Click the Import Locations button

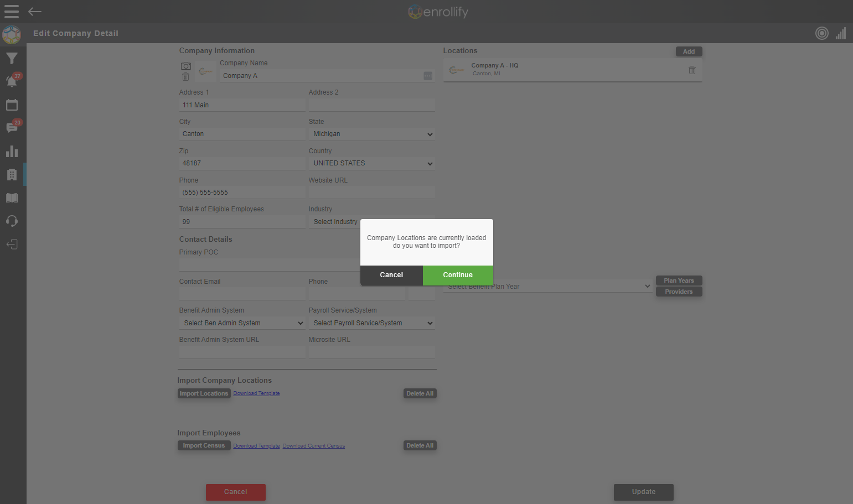click(204, 393)
